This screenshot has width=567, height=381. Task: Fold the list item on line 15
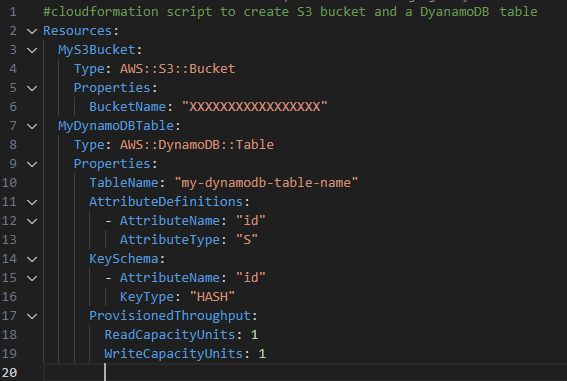pos(32,278)
